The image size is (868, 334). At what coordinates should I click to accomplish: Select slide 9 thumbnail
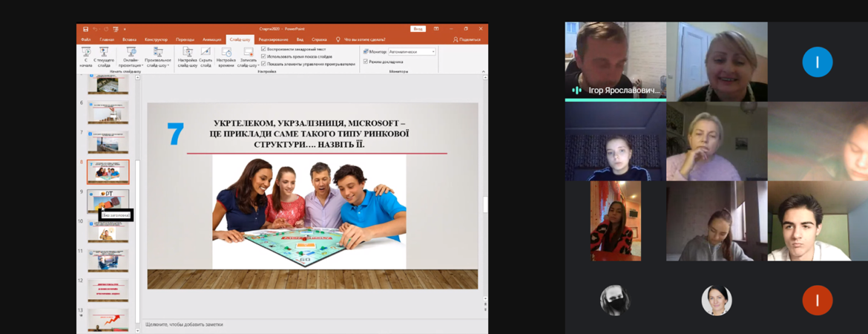click(108, 201)
